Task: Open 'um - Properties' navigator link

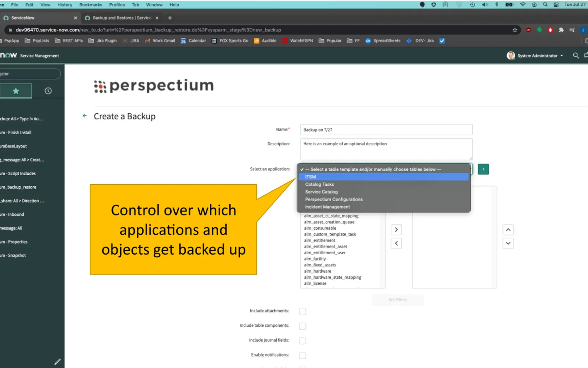Action: tap(14, 242)
